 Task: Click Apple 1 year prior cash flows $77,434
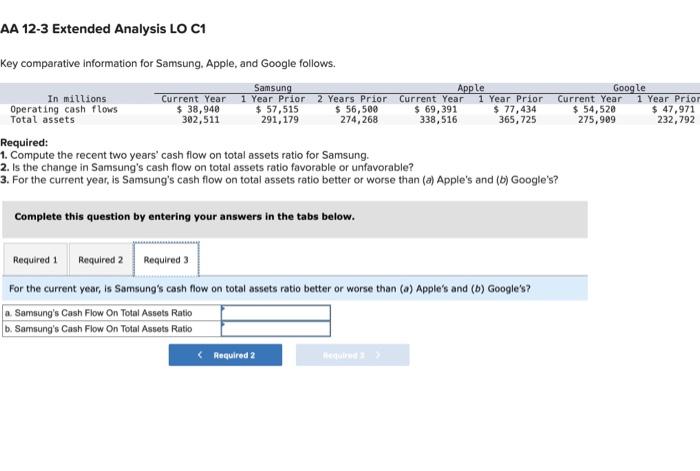click(x=515, y=109)
